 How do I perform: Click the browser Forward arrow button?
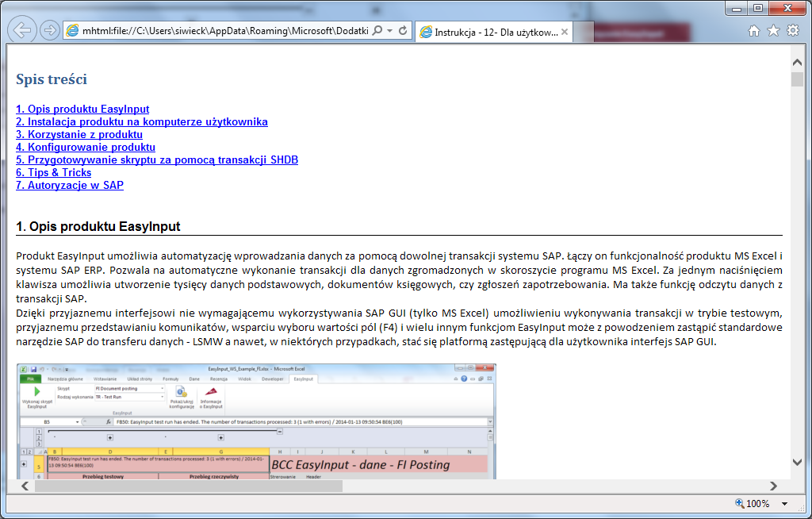50,31
